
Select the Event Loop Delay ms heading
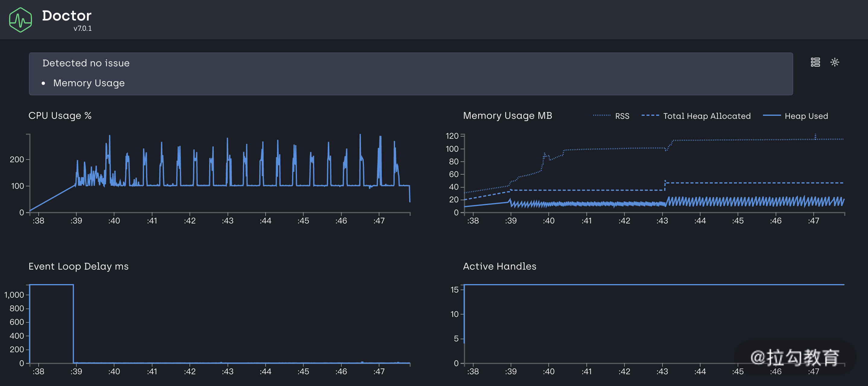78,266
